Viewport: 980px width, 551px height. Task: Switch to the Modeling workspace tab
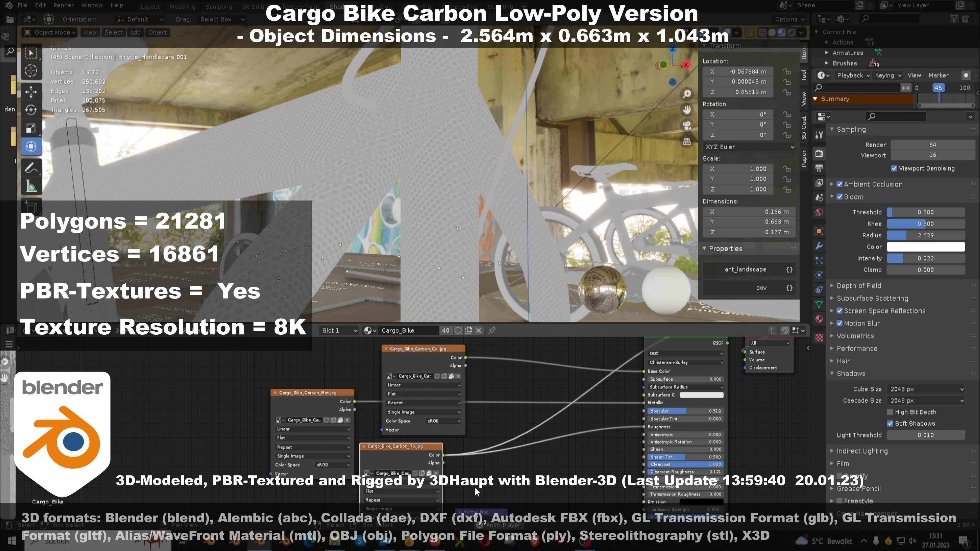(x=182, y=6)
